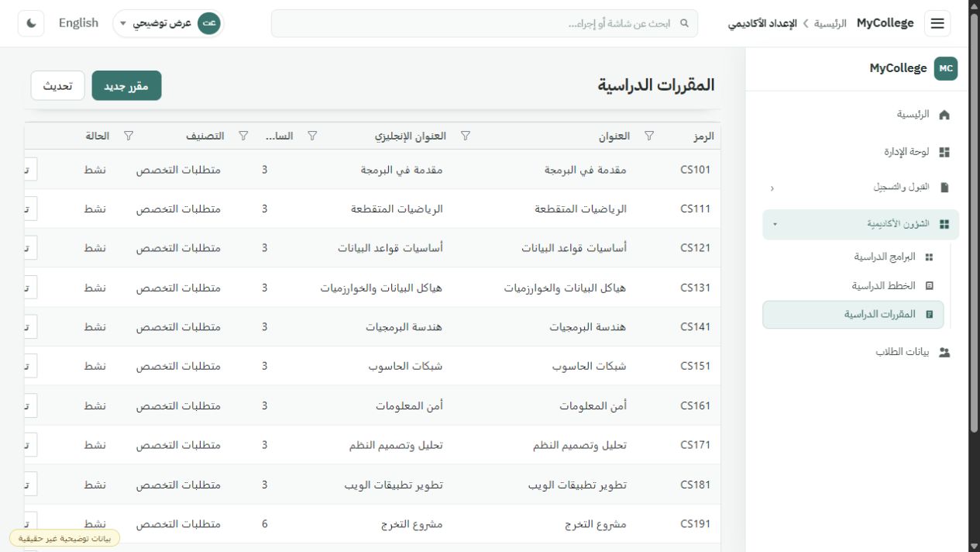Expand the القبول والتسجيل menu chevron

click(x=772, y=188)
